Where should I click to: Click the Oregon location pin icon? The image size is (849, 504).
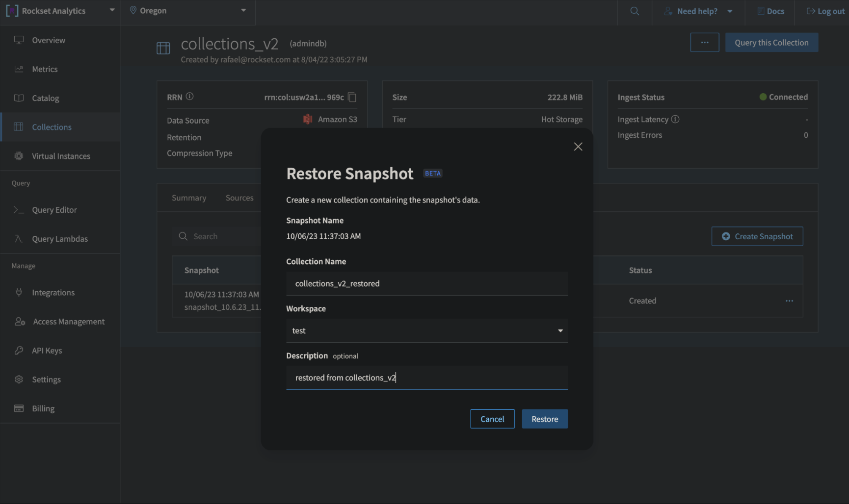point(133,10)
